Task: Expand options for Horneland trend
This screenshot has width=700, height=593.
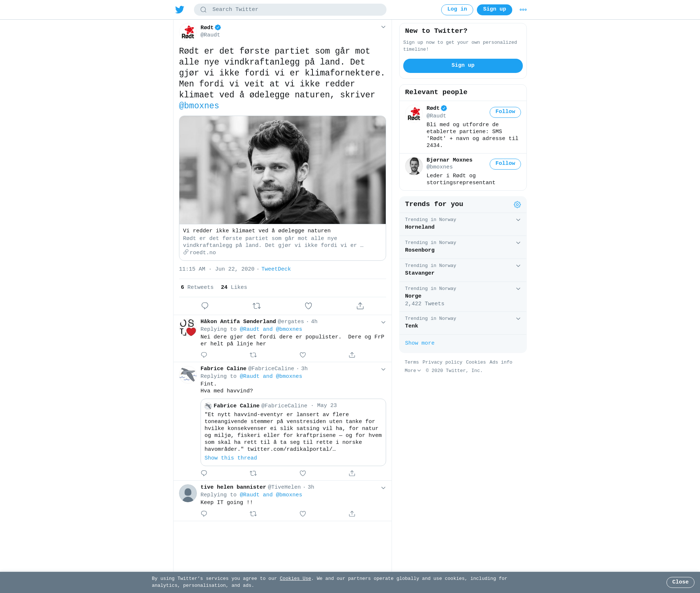Action: (518, 220)
